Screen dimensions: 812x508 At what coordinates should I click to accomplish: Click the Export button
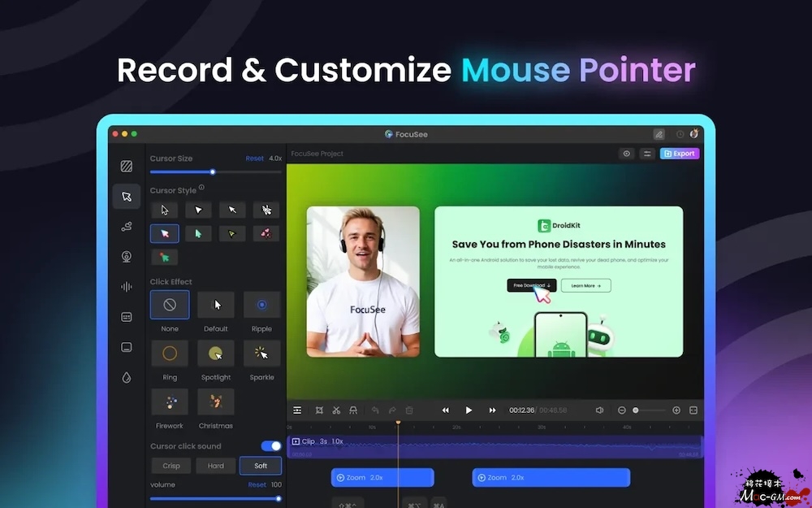[679, 154]
